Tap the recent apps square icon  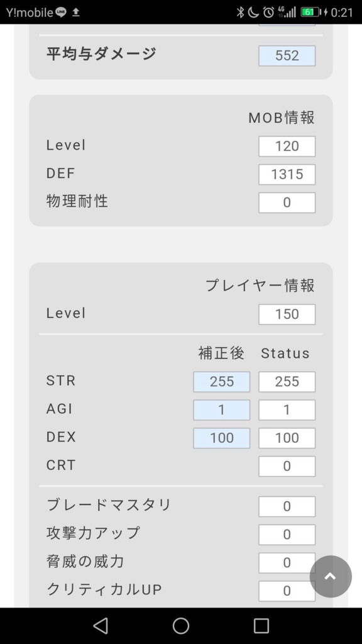coord(261,626)
